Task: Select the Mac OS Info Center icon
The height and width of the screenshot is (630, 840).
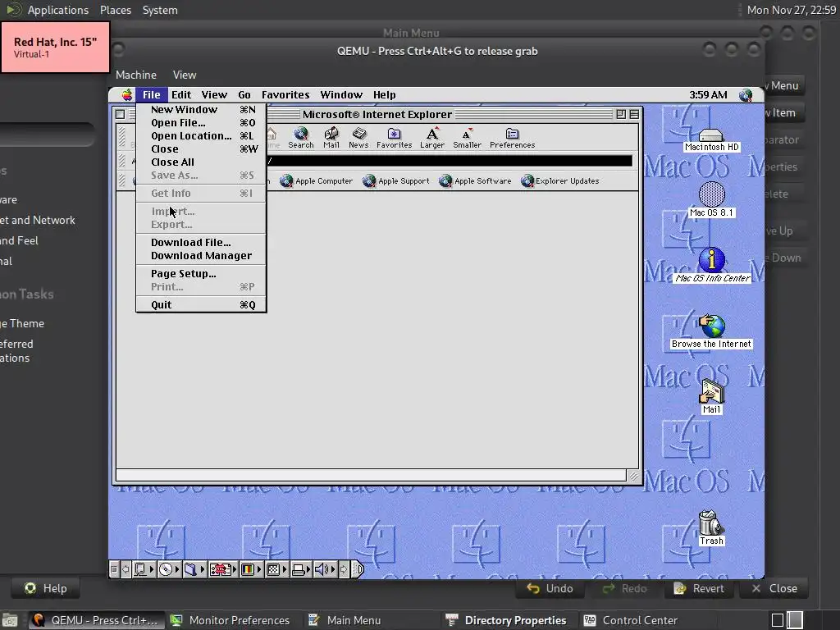Action: tap(712, 265)
